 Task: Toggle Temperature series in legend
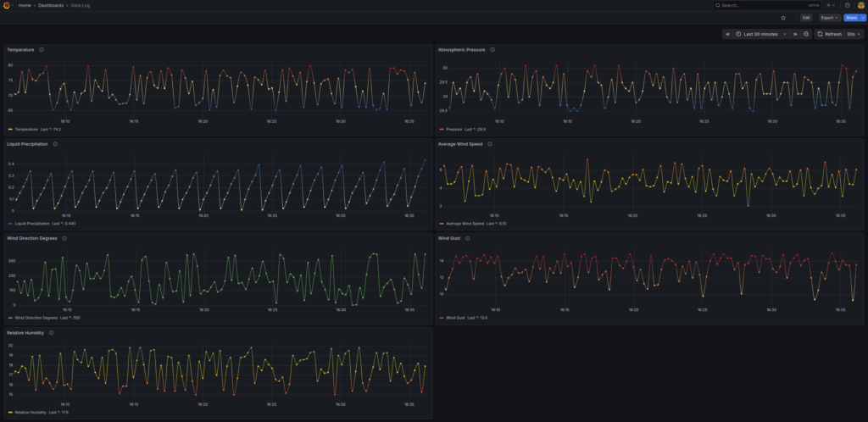(27, 130)
